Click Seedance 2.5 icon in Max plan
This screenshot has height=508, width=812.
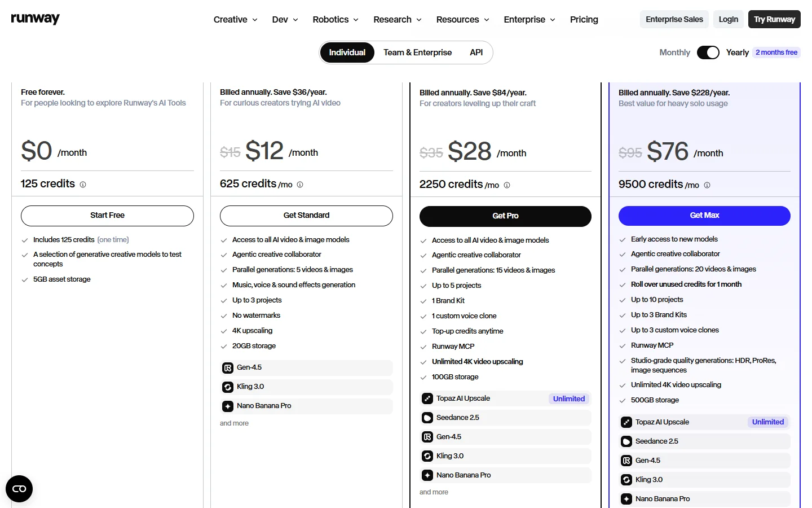[626, 442]
